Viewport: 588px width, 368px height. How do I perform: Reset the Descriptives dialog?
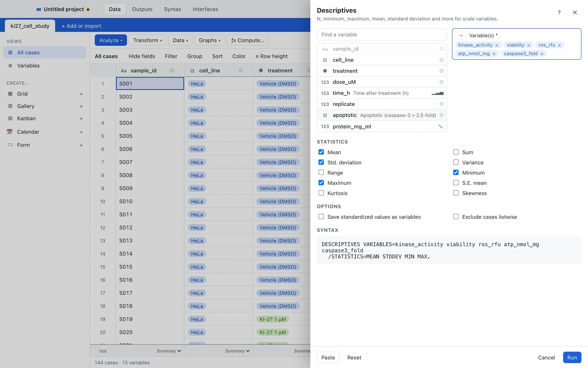354,358
